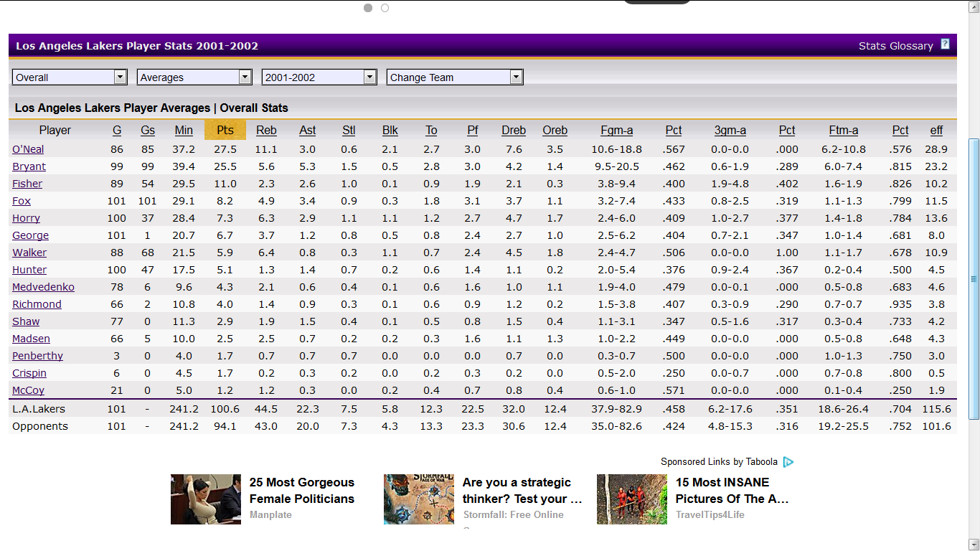
Task: Click the page vertical scrollbar thumb
Action: point(974,279)
